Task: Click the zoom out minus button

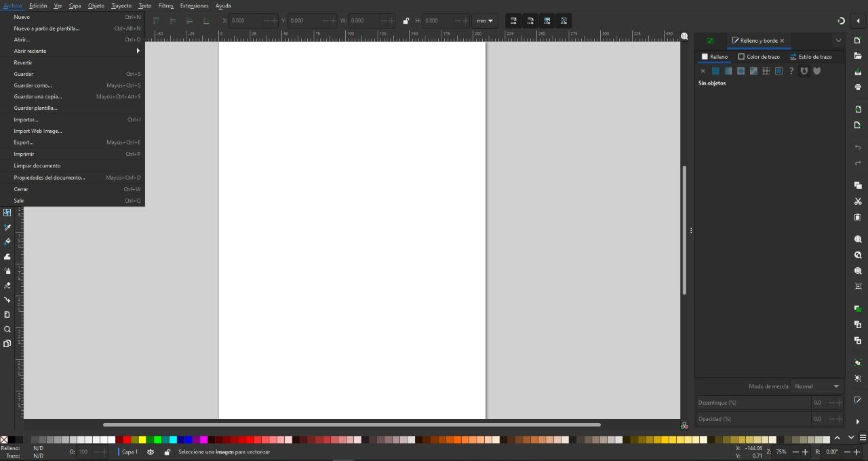Action: tap(796, 452)
